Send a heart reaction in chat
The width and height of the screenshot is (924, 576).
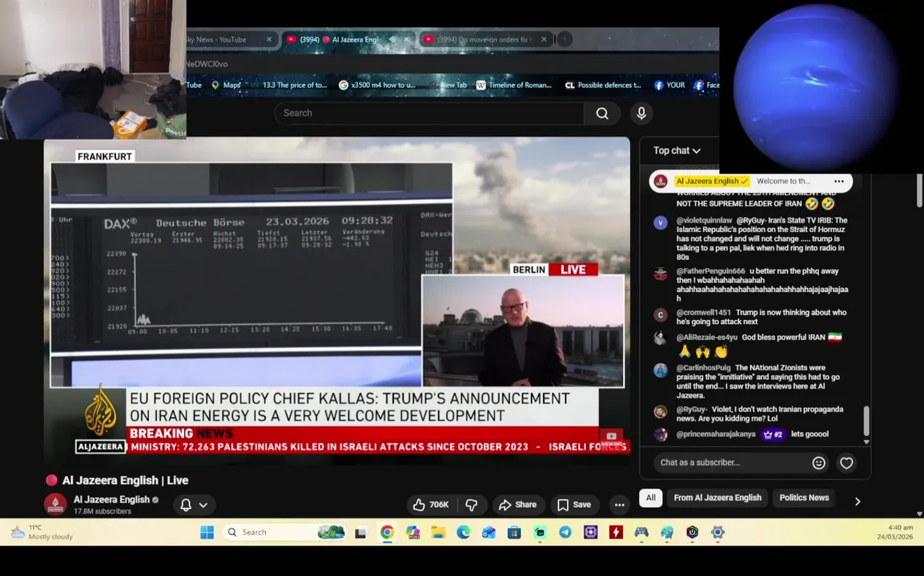pyautogui.click(x=846, y=463)
